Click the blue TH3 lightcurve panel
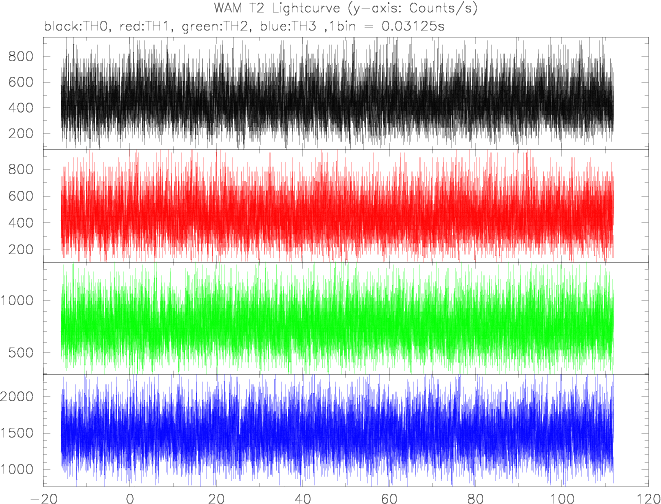Image resolution: width=661 pixels, height=504 pixels. coord(346,430)
